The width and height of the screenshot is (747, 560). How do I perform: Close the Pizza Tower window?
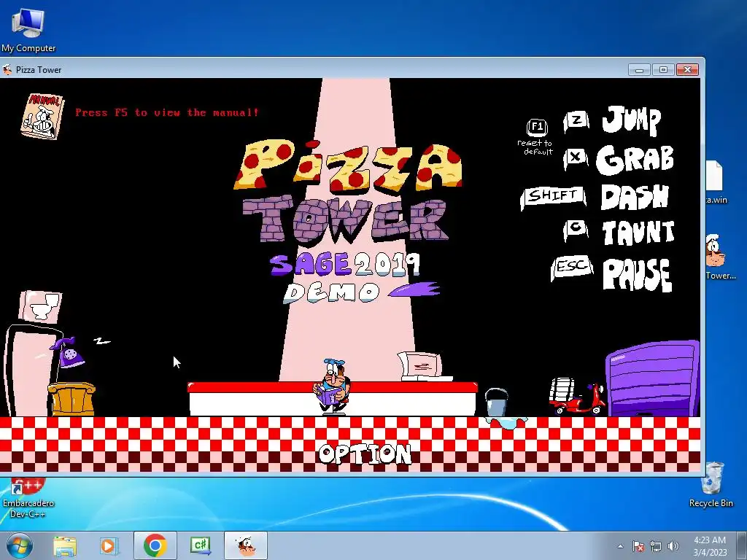tap(687, 69)
